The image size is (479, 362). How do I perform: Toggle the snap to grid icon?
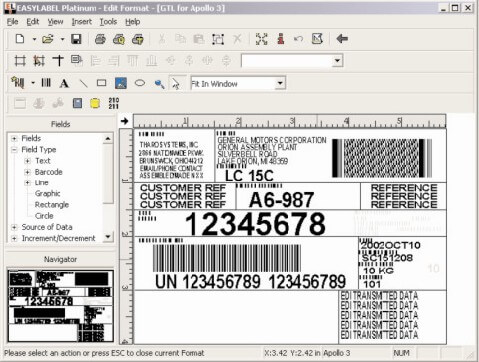pos(39,61)
